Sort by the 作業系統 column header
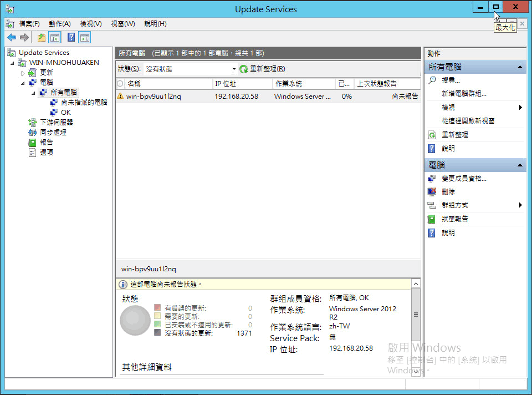Viewport: 532px width, 395px height. 304,84
